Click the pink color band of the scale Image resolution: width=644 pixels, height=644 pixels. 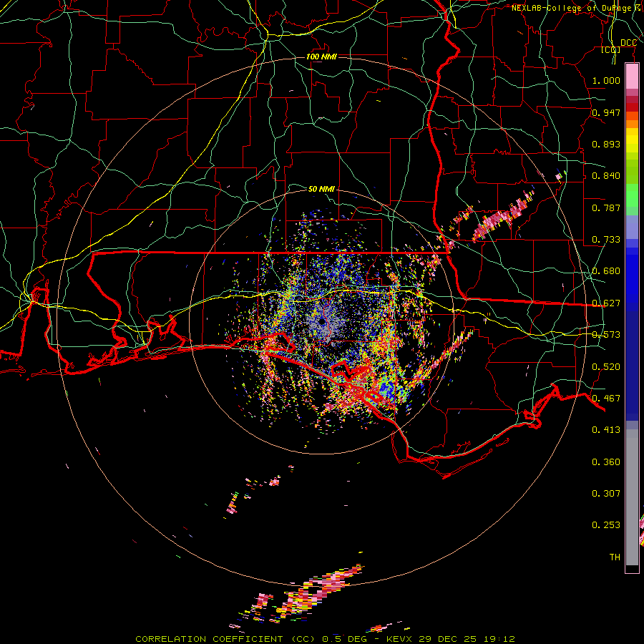click(x=632, y=77)
